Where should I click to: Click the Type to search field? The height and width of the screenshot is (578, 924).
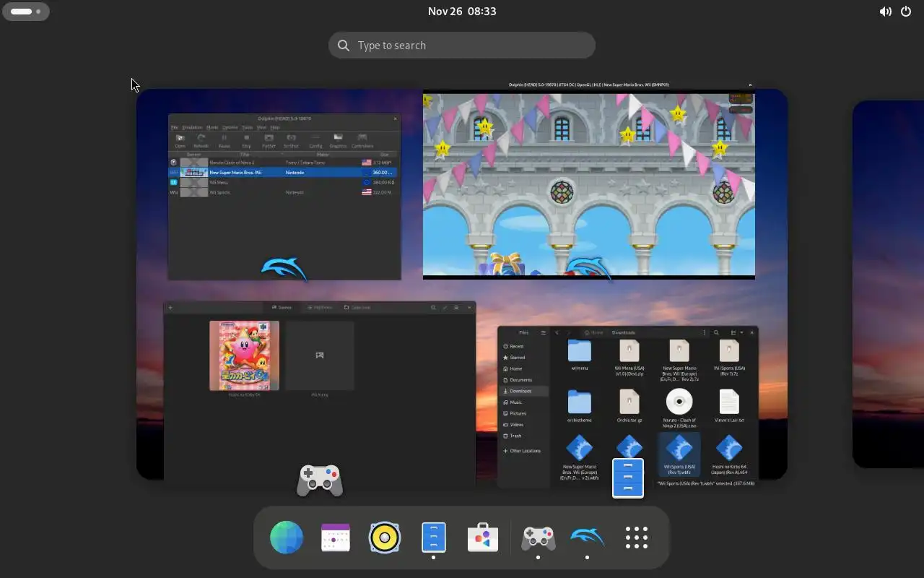[x=462, y=46]
